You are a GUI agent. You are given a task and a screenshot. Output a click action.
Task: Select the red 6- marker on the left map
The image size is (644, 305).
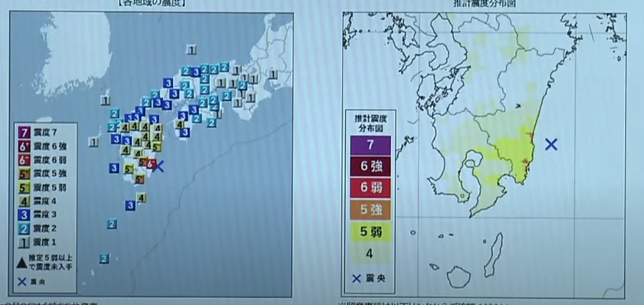(x=151, y=164)
